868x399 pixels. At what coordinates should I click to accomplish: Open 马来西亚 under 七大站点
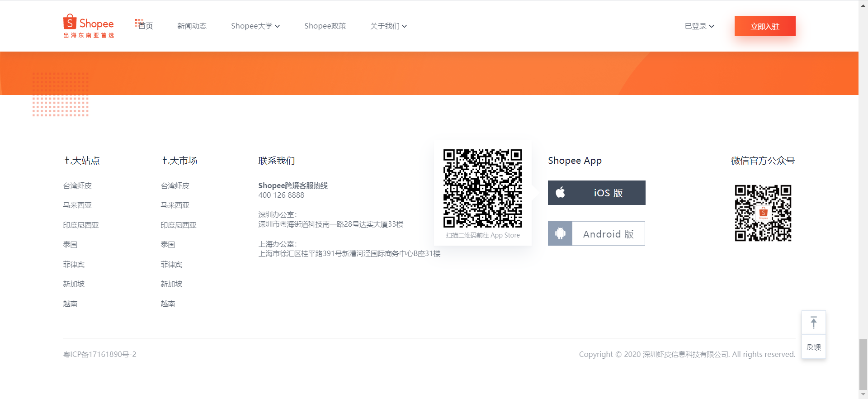point(77,205)
